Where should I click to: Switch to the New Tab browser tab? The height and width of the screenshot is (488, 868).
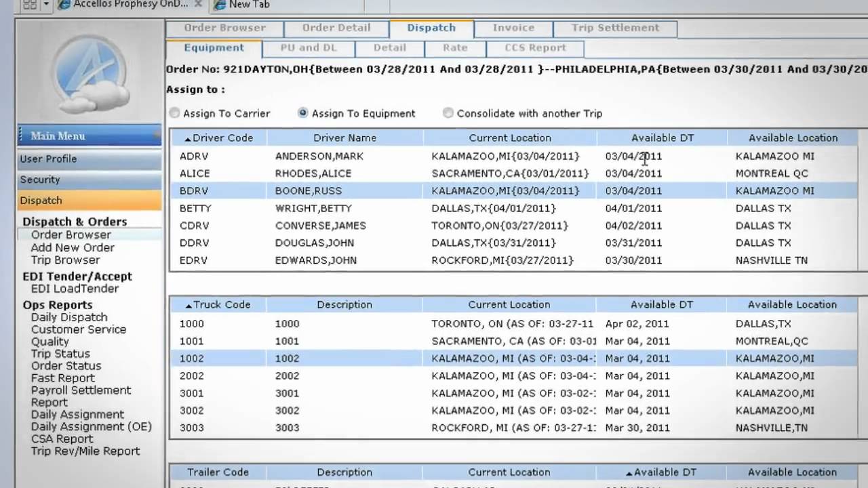pyautogui.click(x=249, y=5)
